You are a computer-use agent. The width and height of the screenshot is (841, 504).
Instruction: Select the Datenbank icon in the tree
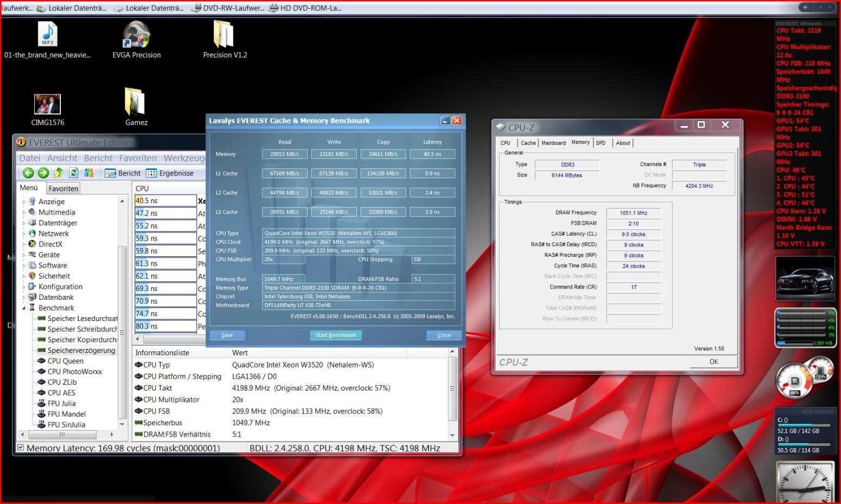pos(32,297)
